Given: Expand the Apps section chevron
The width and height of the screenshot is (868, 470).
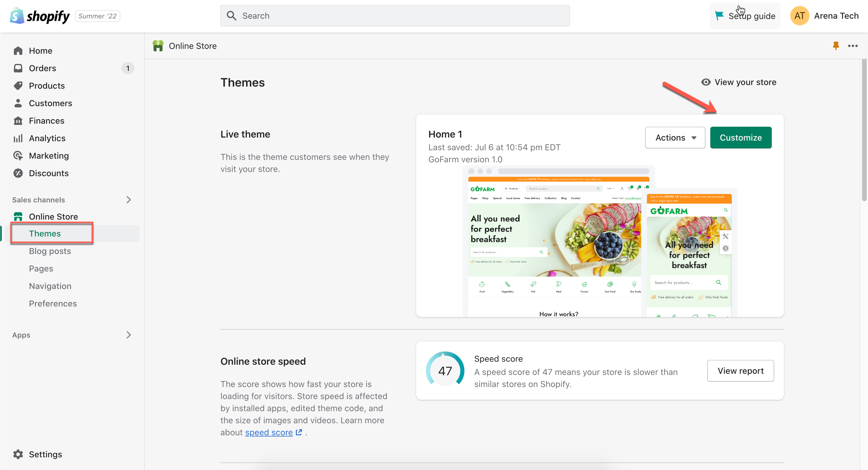Looking at the screenshot, I should 128,335.
